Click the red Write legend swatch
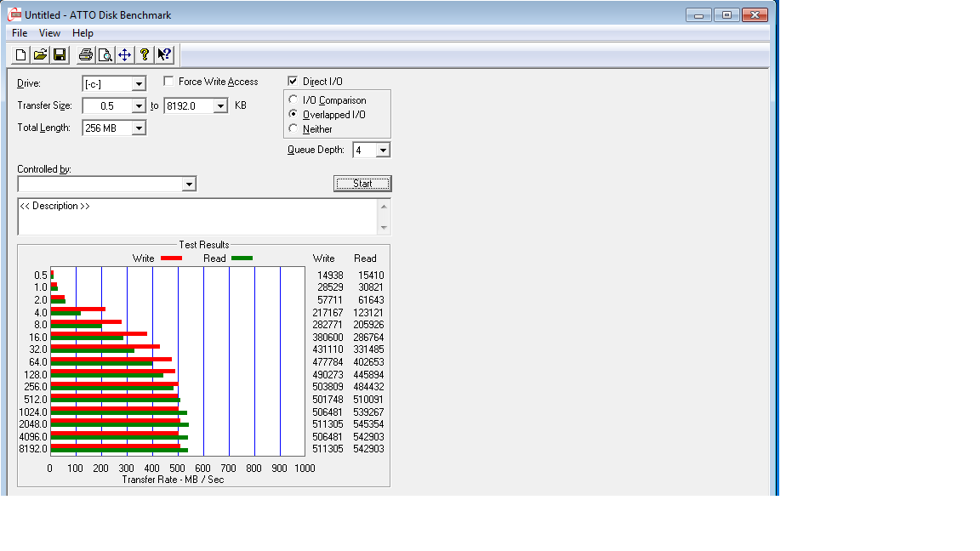Viewport: 980px width, 551px height. pos(171,258)
